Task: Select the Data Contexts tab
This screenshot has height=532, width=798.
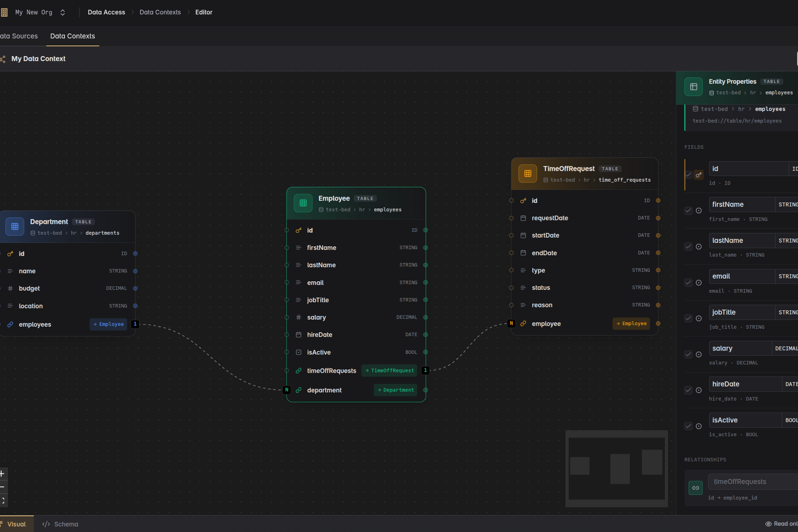Action: pyautogui.click(x=72, y=36)
